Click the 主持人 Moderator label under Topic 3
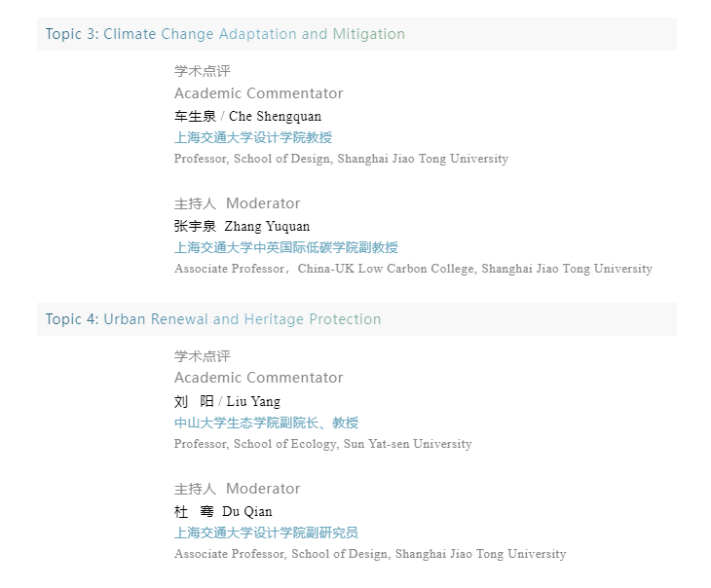This screenshot has width=711, height=588. (x=237, y=203)
